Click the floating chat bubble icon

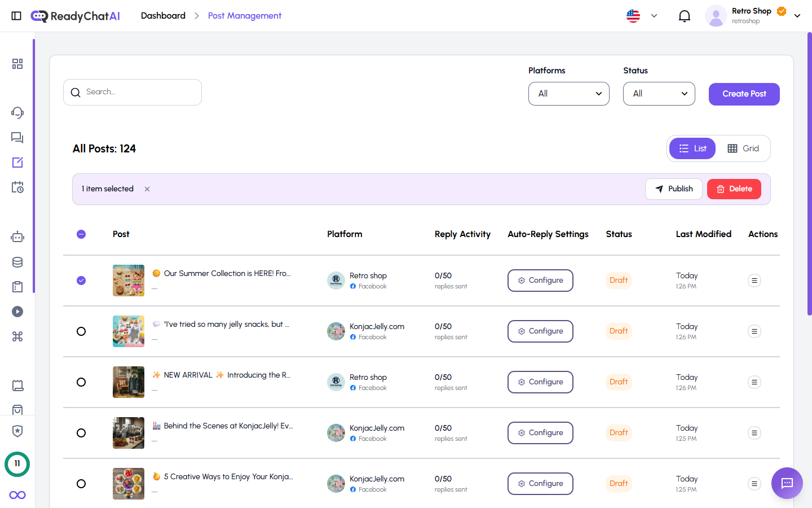click(x=787, y=483)
